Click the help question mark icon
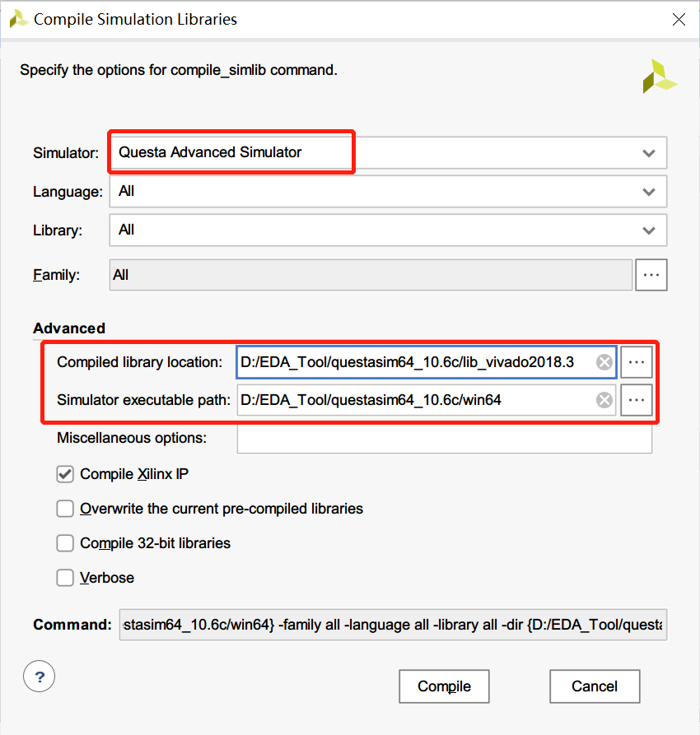 40,677
